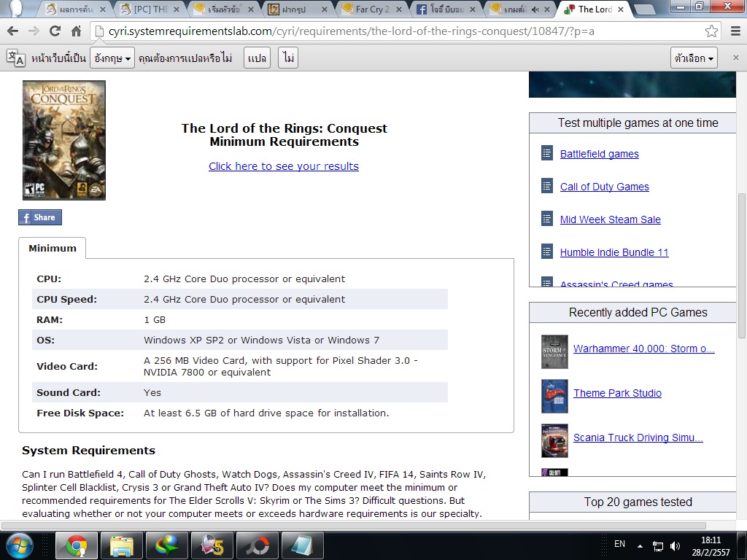The image size is (747, 560).
Task: Open File Explorer folder in taskbar
Action: click(122, 545)
